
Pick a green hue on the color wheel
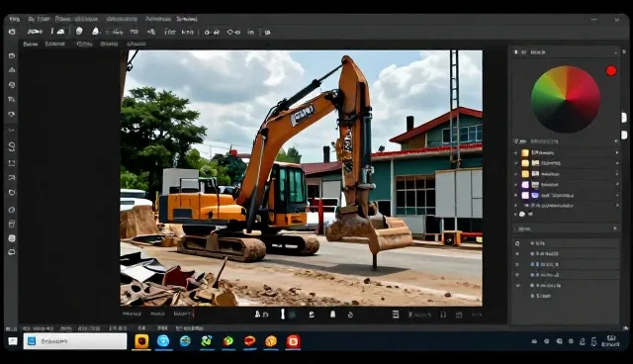click(x=543, y=91)
